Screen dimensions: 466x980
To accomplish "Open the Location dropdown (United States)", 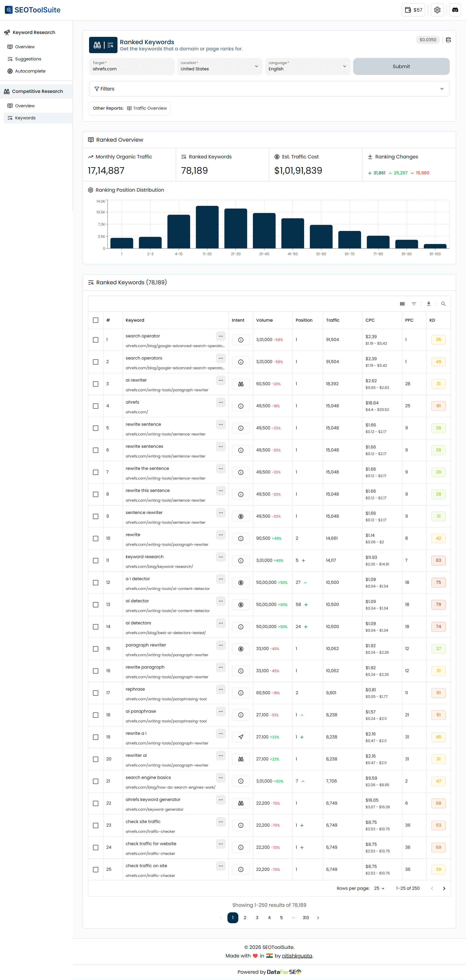I will tap(220, 66).
